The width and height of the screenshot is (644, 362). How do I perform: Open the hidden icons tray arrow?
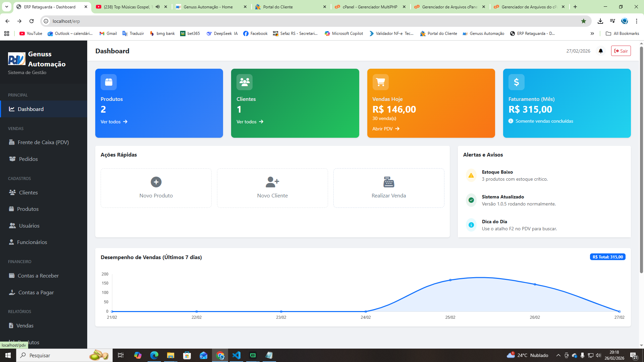pyautogui.click(x=558, y=355)
